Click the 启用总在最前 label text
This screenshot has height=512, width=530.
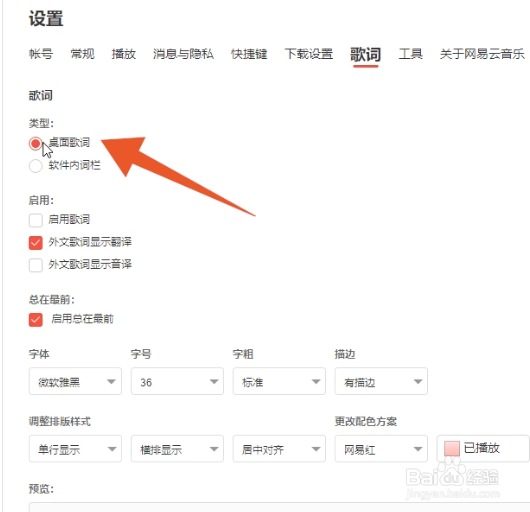(82, 319)
